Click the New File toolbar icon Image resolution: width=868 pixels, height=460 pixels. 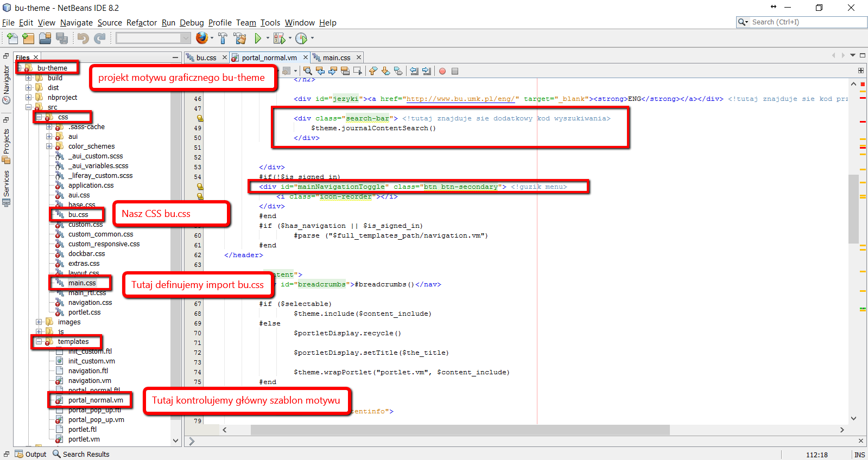coord(12,38)
